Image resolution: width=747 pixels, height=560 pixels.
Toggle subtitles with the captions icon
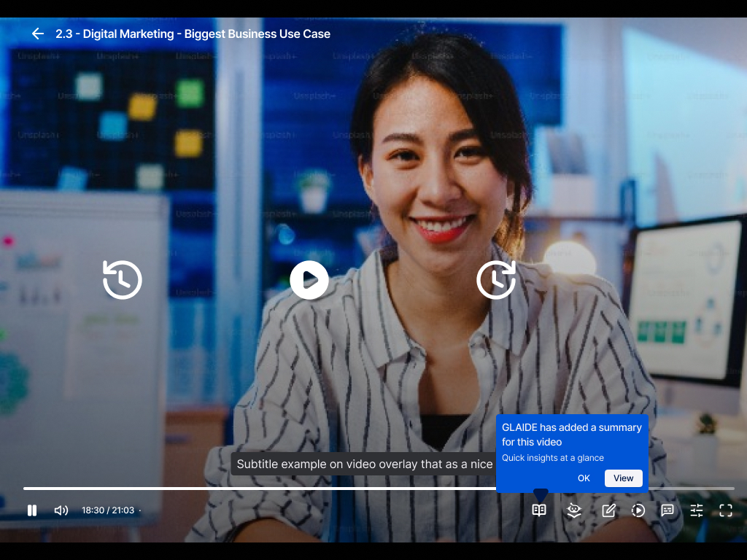667,510
